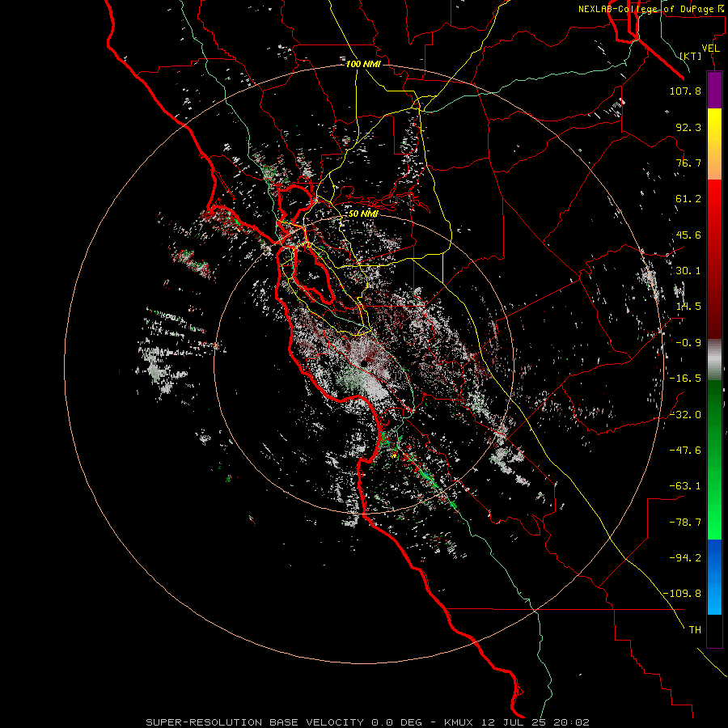This screenshot has height=728, width=728.
Task: Click the 30.1 value on velocity scale
Action: click(x=688, y=271)
